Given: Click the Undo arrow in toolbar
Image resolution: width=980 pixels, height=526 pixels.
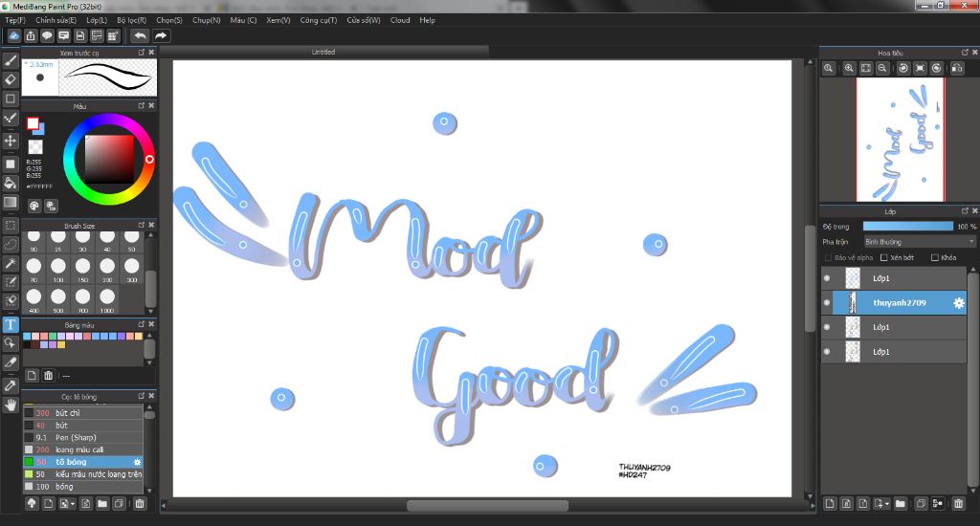Looking at the screenshot, I should (x=141, y=35).
